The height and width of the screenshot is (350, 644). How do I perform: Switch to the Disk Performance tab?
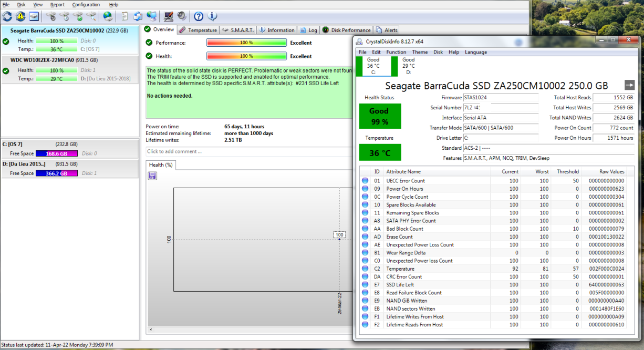(347, 30)
